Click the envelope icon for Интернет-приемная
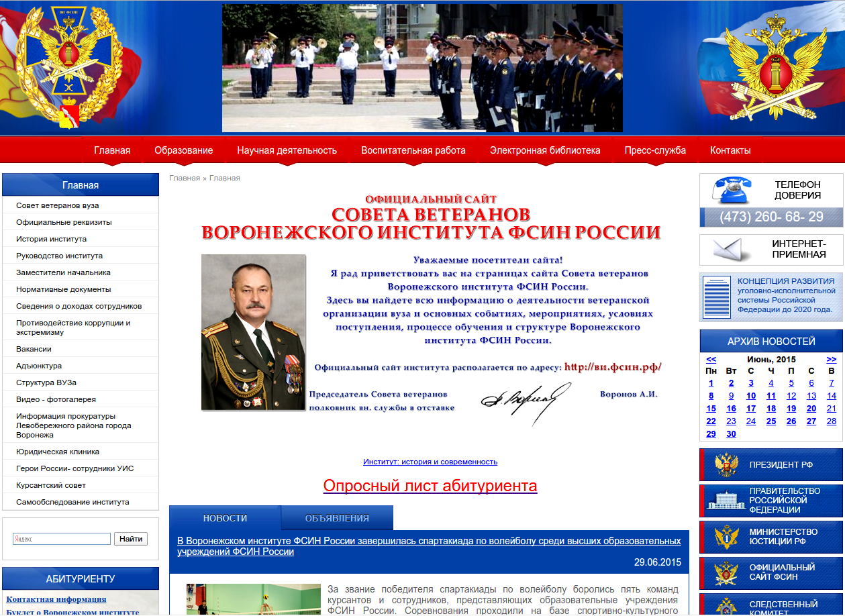 pos(730,250)
